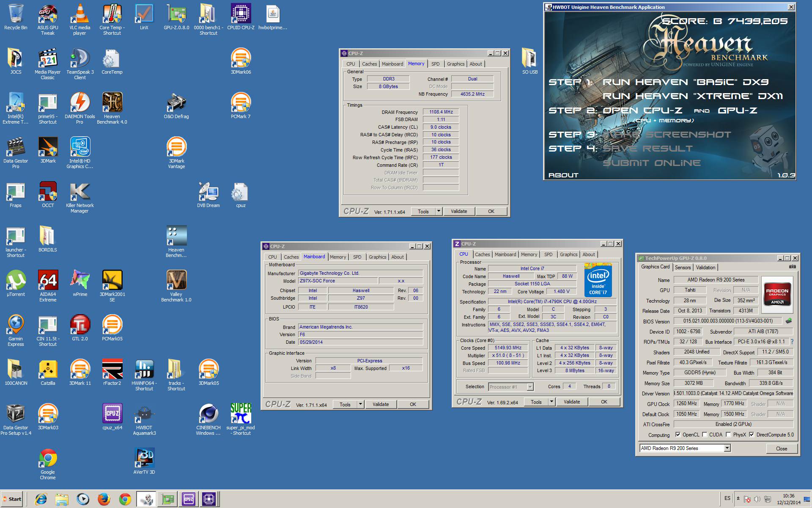Open Caches tab in Mainboard CPU-Z window

[x=291, y=257]
